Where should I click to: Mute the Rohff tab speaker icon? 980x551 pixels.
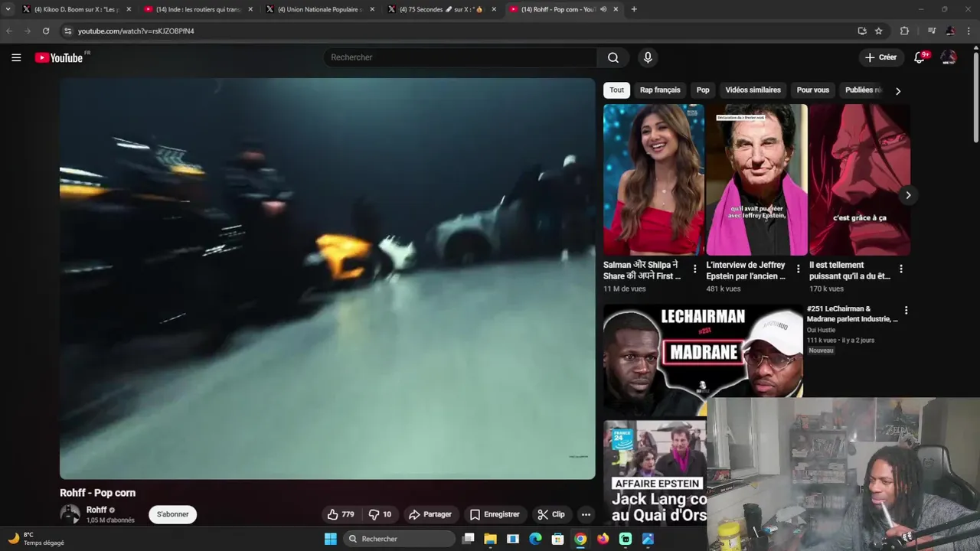point(603,9)
